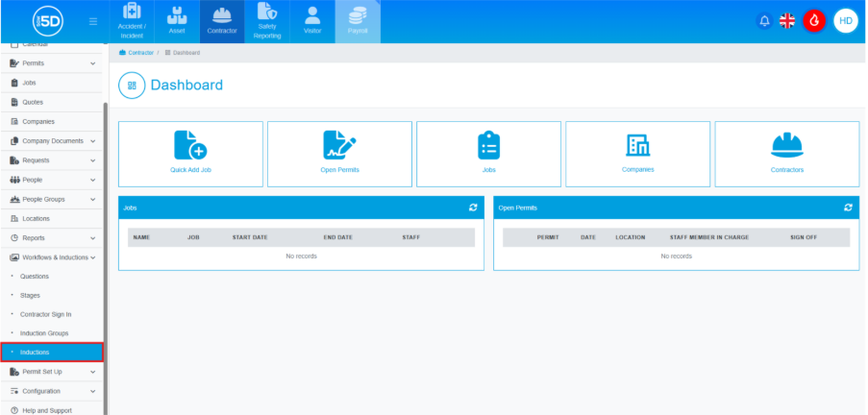Click the Contractor breadcrumb link

click(x=138, y=52)
